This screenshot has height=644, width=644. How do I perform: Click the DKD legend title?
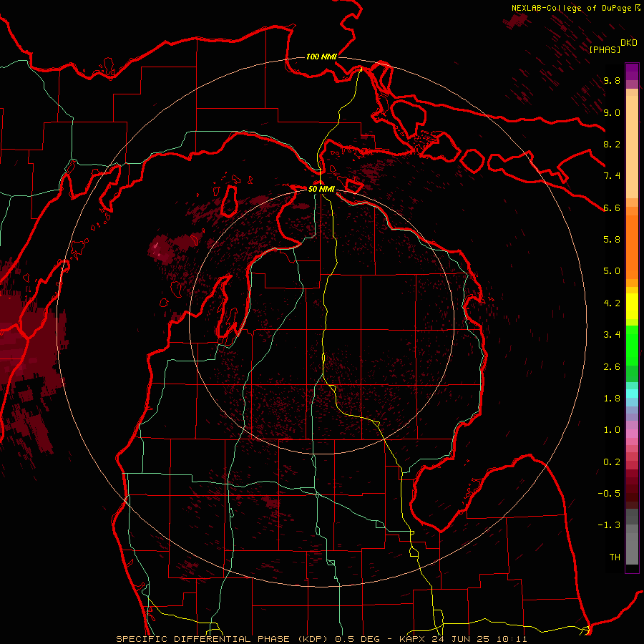pos(629,43)
